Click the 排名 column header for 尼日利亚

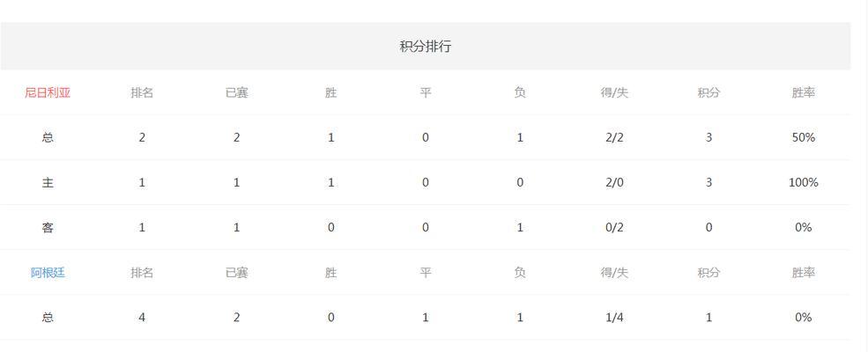click(x=142, y=92)
